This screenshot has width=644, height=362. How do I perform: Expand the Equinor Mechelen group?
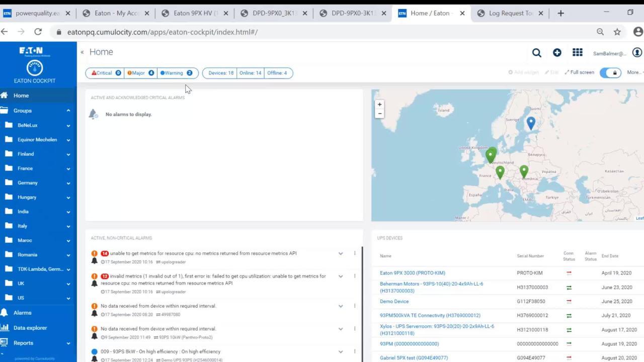click(68, 140)
